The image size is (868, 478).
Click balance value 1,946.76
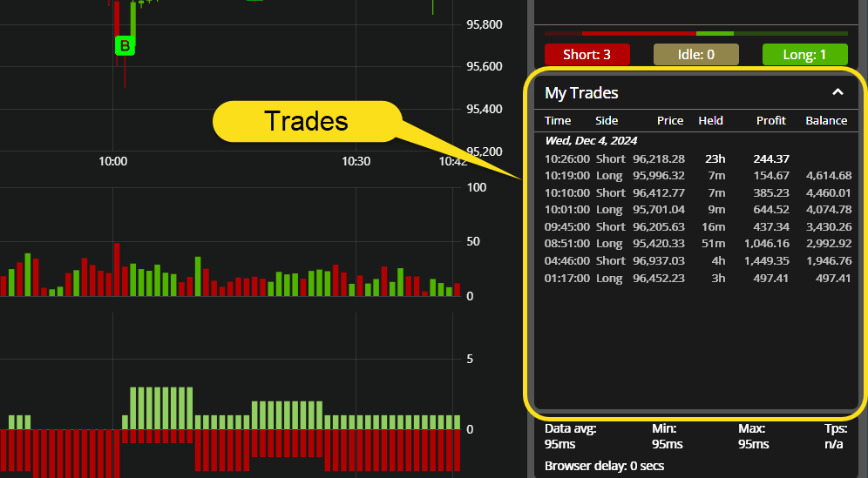point(829,260)
